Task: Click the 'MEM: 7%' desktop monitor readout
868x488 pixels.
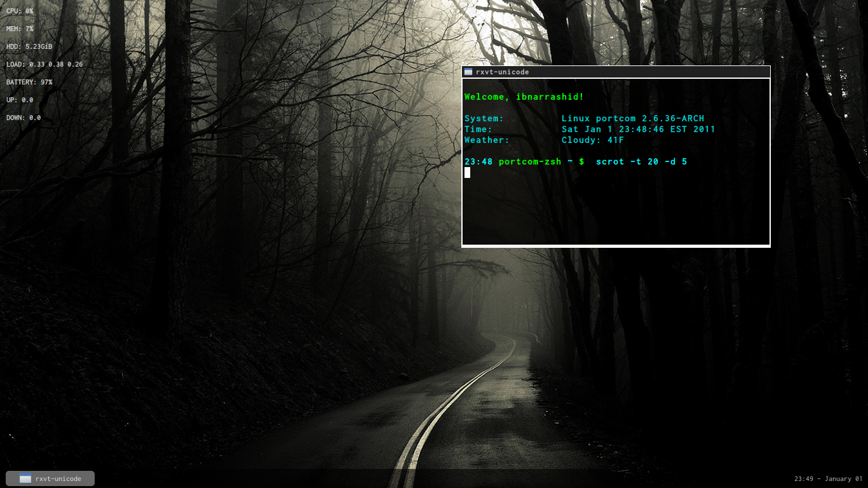Action: [x=20, y=29]
